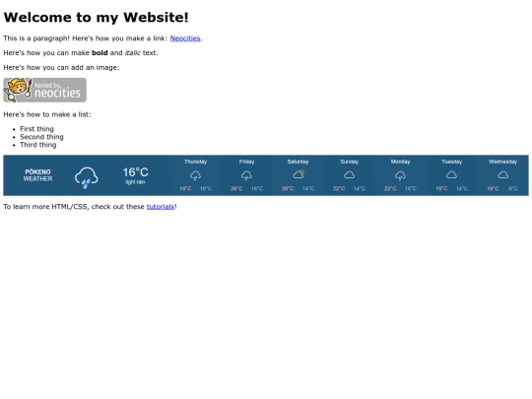532x399 pixels.
Task: Click 'First thing' list item
Action: (x=36, y=129)
